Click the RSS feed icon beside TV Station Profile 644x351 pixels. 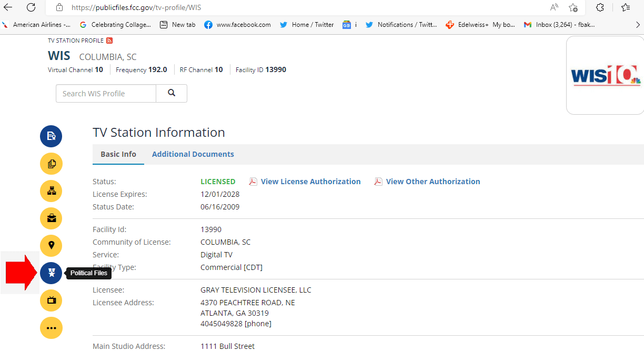[x=109, y=41]
